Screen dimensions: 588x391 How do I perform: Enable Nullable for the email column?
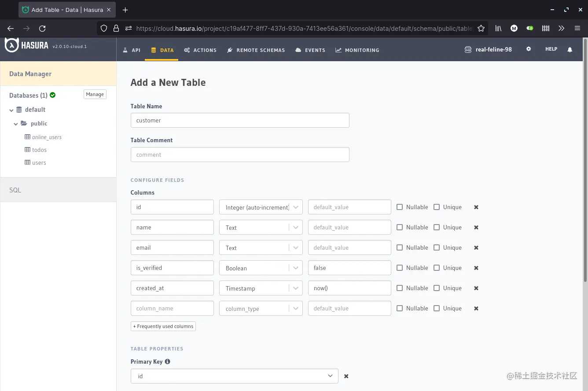coord(400,247)
